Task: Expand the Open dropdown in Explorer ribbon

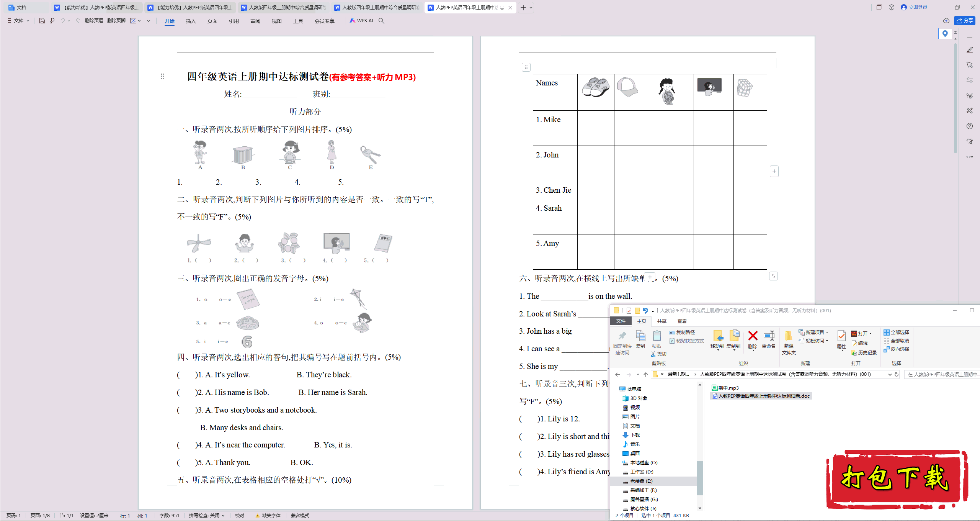Action: click(x=870, y=334)
